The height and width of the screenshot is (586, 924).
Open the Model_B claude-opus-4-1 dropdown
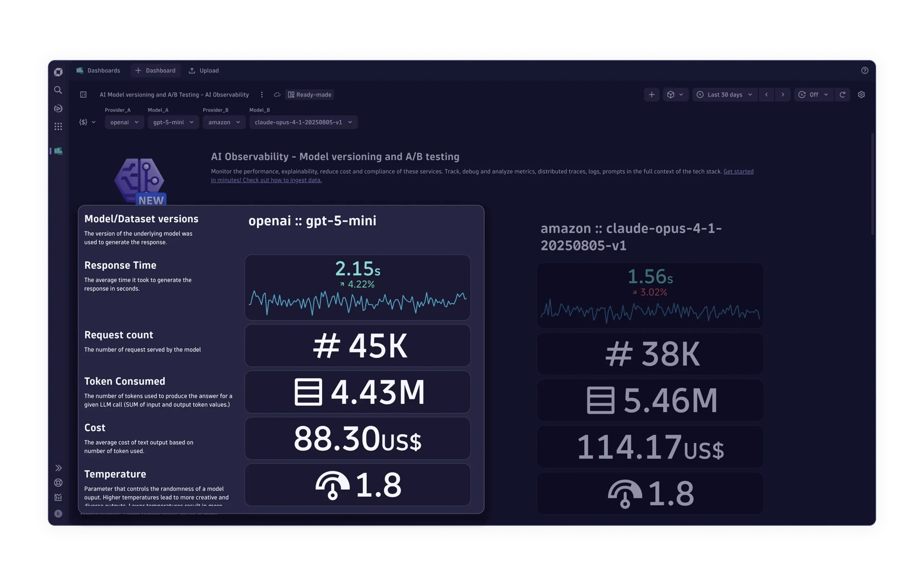[303, 122]
